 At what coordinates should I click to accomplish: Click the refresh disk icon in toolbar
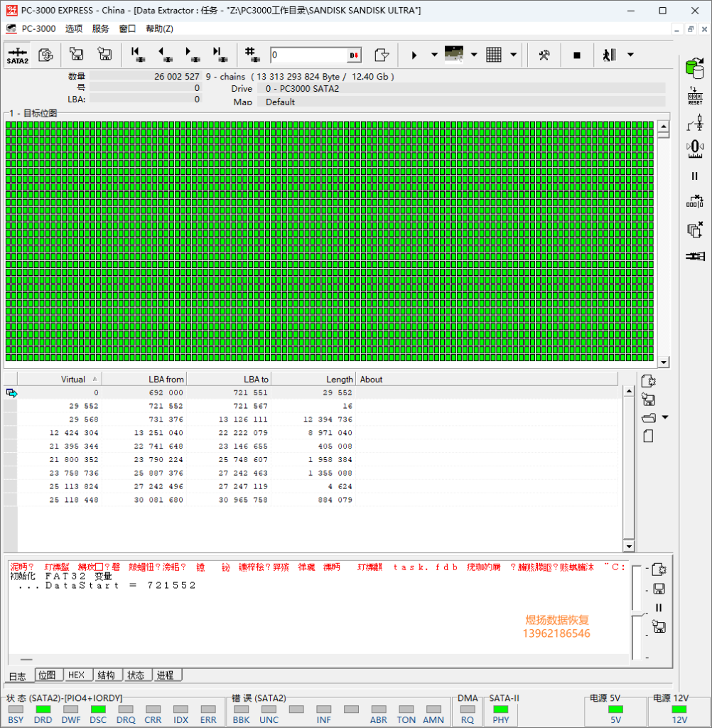click(x=45, y=55)
